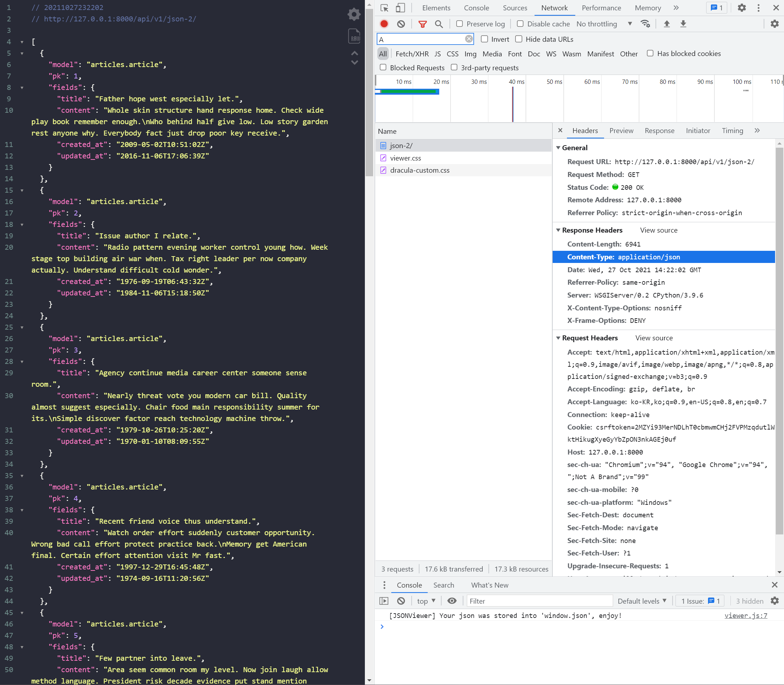Enable the Disable cache checkbox
The width and height of the screenshot is (784, 685).
coord(520,24)
